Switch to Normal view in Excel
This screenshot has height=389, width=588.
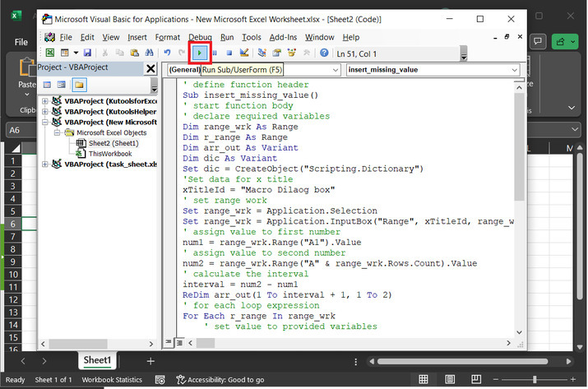(424, 379)
